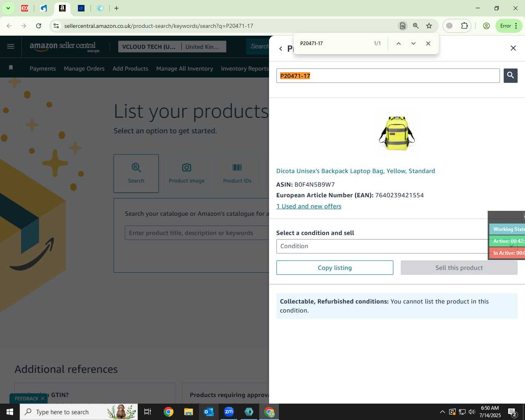Dismiss the FEEDBACK tab with its X
525x420 pixels.
43,399
